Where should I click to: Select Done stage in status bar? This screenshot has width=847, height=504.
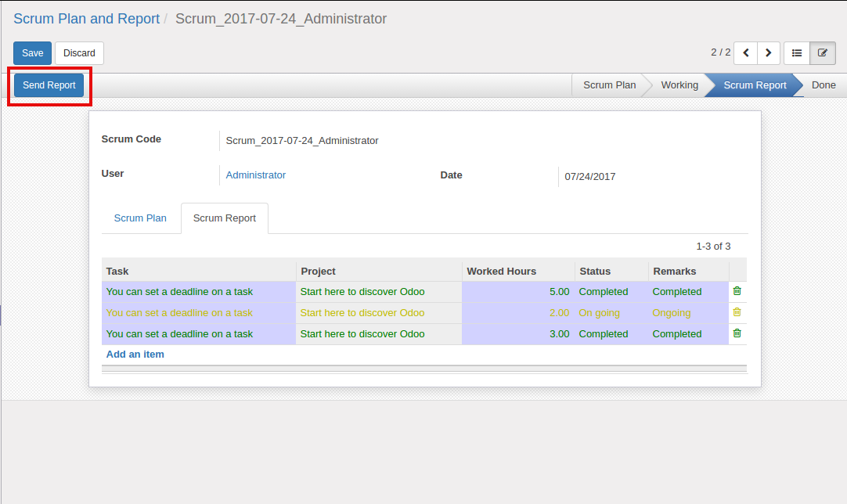824,85
